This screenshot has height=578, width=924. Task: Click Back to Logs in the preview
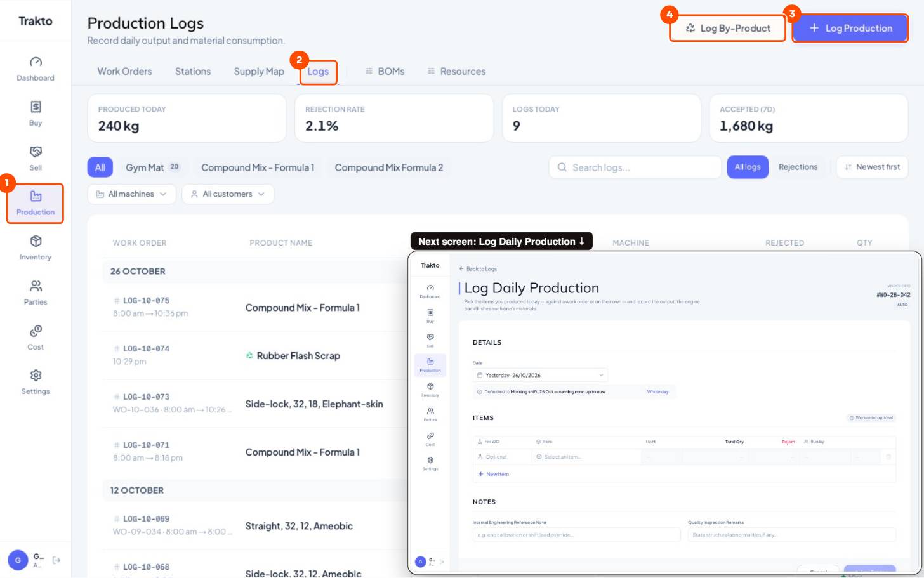pyautogui.click(x=478, y=269)
